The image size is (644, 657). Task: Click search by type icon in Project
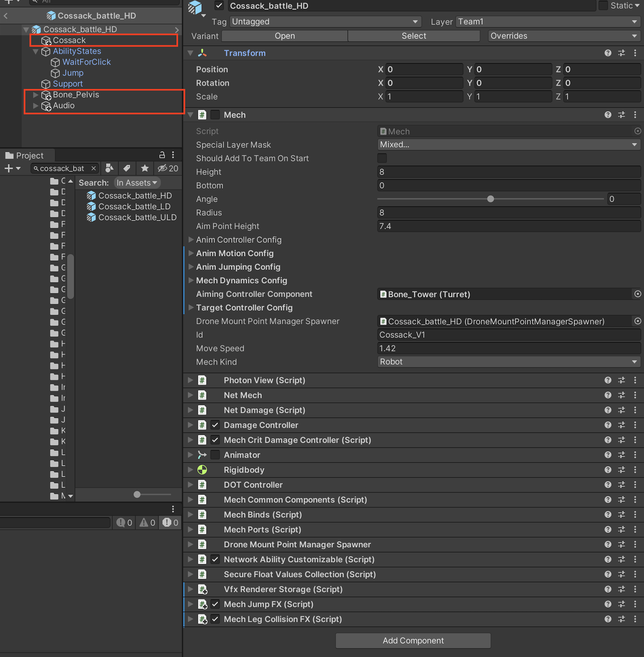click(x=109, y=168)
